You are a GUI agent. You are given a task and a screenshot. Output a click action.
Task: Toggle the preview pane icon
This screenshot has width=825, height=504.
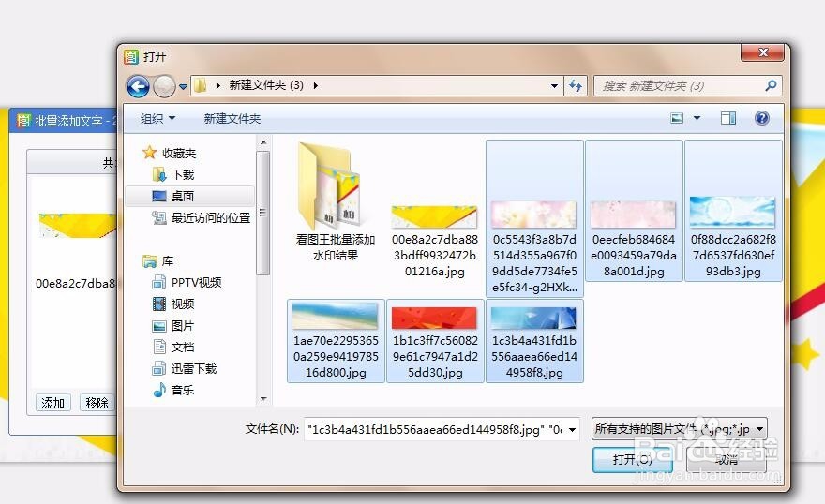(x=728, y=118)
